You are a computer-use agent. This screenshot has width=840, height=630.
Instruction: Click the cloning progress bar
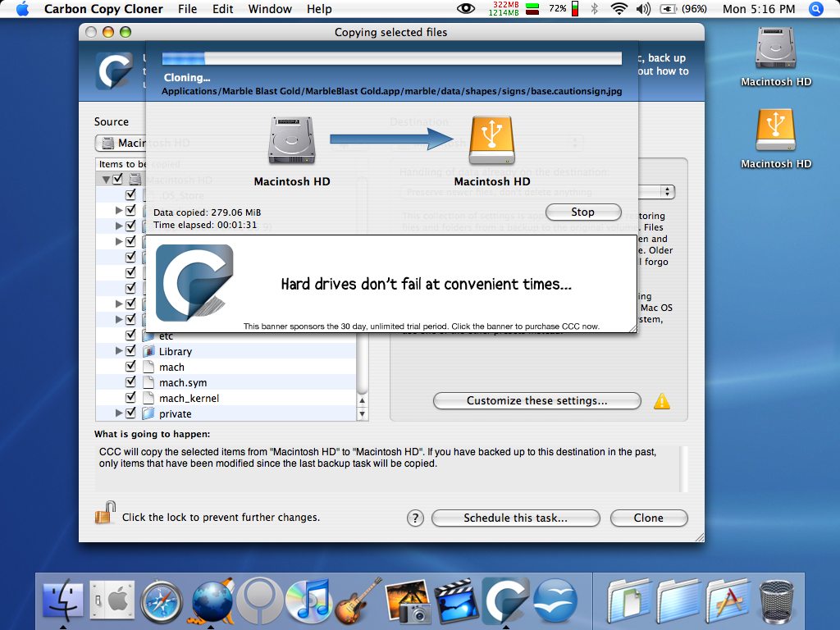391,58
